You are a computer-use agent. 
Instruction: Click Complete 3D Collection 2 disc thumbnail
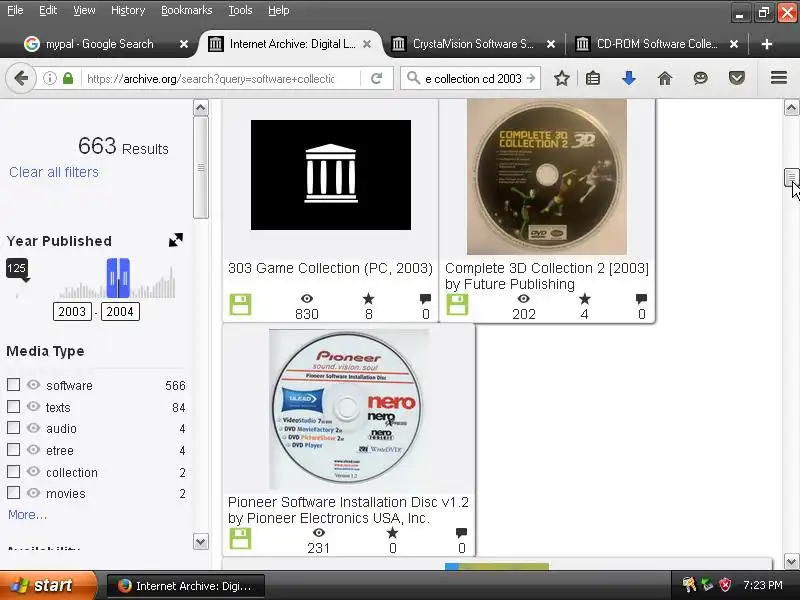(546, 177)
